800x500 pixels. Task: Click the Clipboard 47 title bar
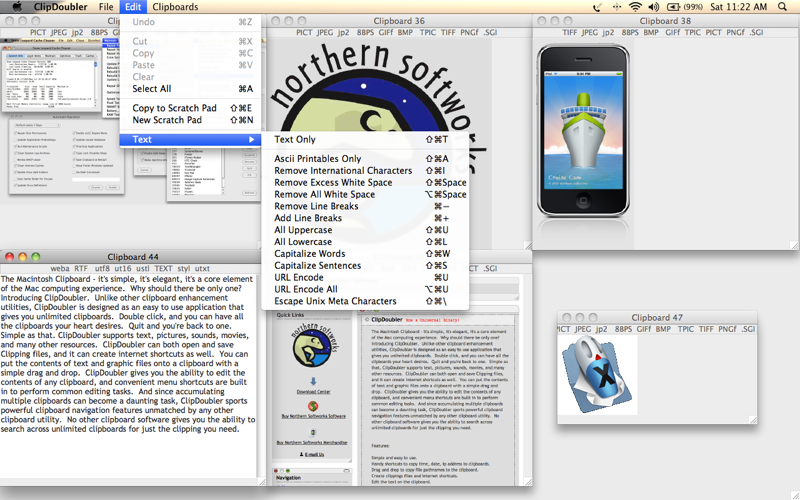[x=657, y=317]
